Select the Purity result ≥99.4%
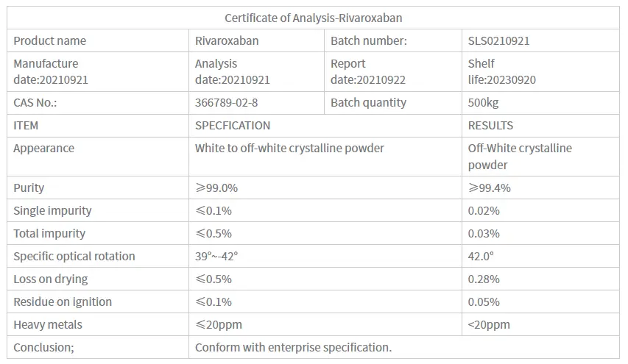628x364 pixels. (489, 188)
